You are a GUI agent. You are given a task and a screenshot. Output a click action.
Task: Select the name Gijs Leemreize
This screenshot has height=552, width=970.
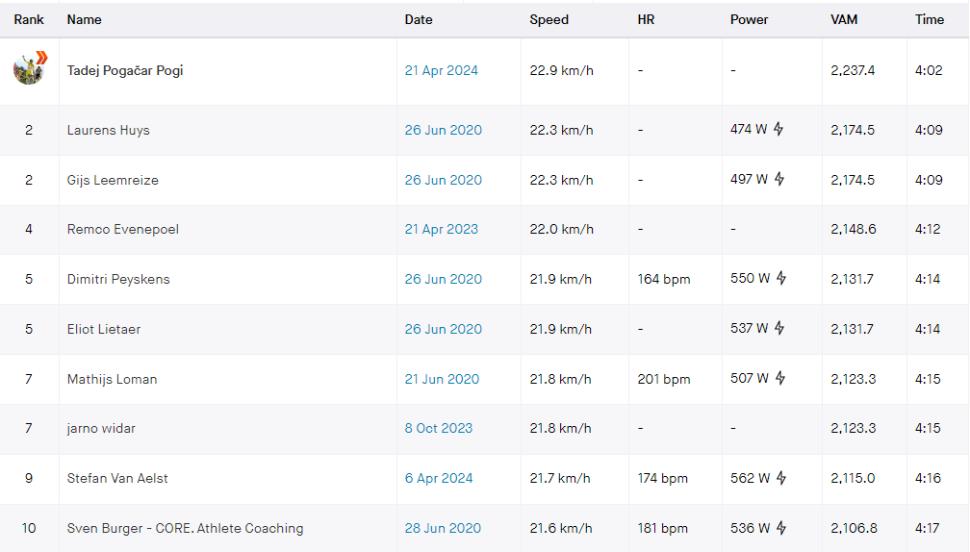coord(113,180)
